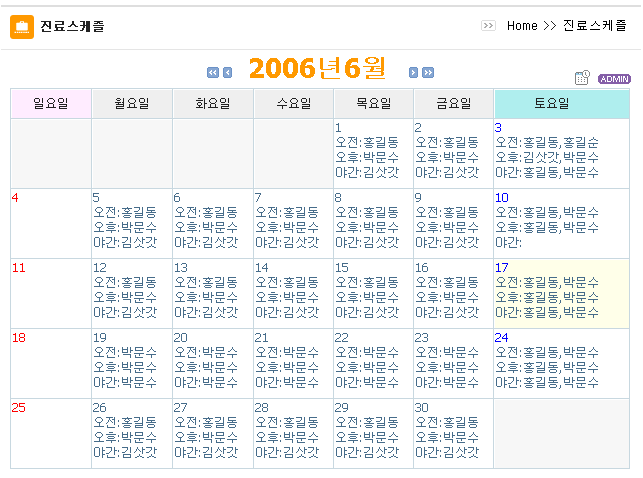Go to next month with single-right arrow

pos(413,73)
